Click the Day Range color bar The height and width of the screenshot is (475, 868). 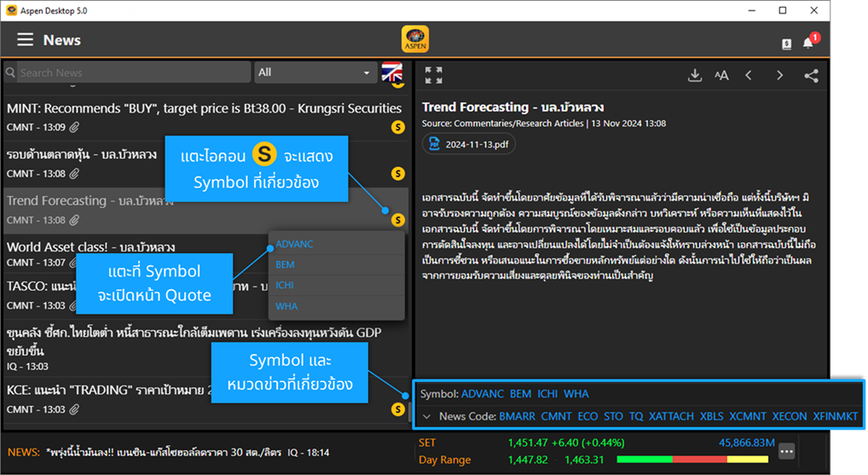coord(692,460)
